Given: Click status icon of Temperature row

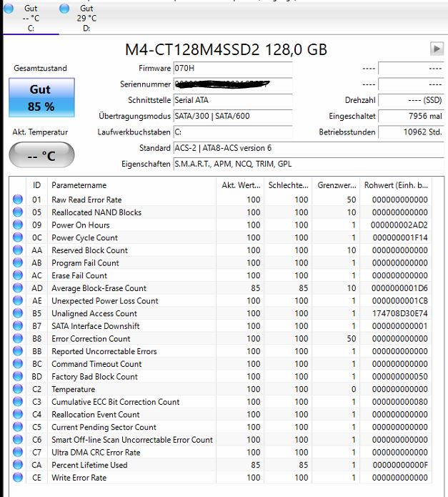Looking at the screenshot, I should click(18, 389).
